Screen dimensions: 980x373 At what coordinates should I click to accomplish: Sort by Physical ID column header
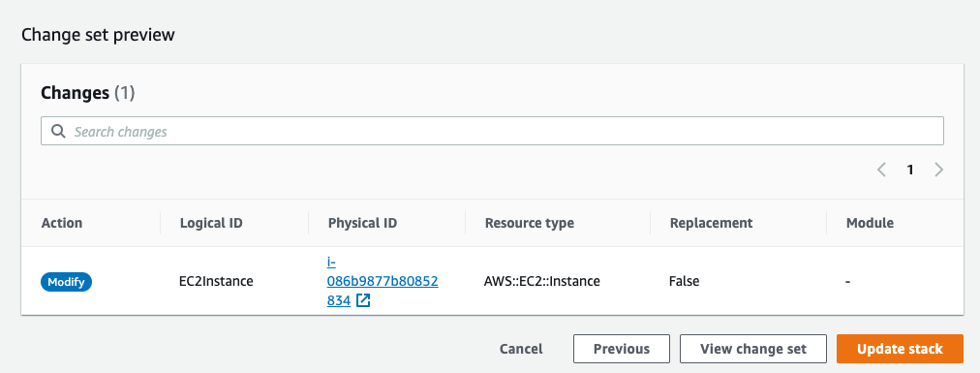[x=362, y=223]
